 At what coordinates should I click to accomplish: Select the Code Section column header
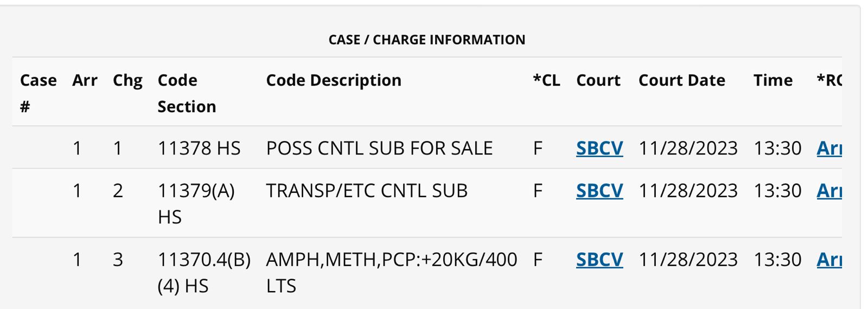(x=187, y=93)
